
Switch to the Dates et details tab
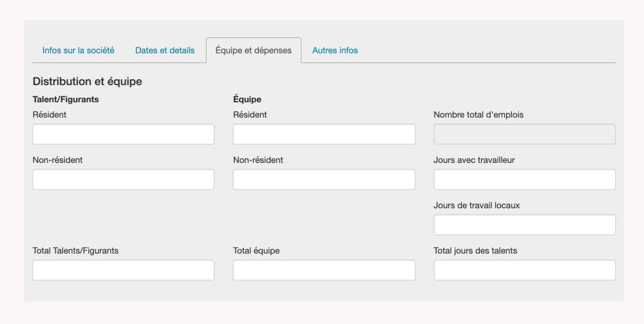coord(165,50)
